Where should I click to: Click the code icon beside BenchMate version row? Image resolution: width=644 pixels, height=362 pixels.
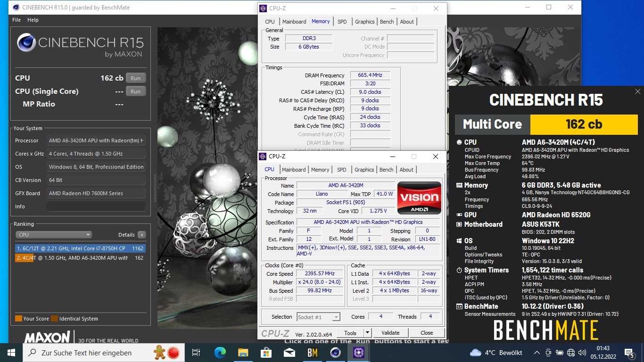(459, 306)
